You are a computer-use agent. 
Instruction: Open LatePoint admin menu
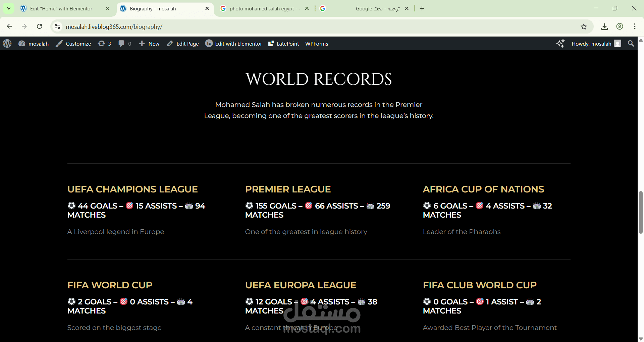click(284, 44)
